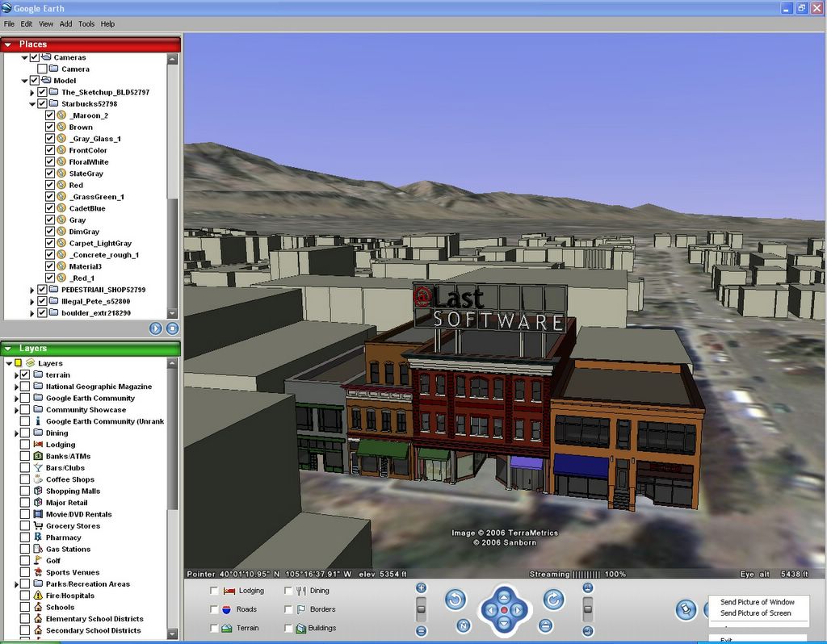827x644 pixels.
Task: Click Layers panel scroll down arrow
Action: tap(173, 633)
